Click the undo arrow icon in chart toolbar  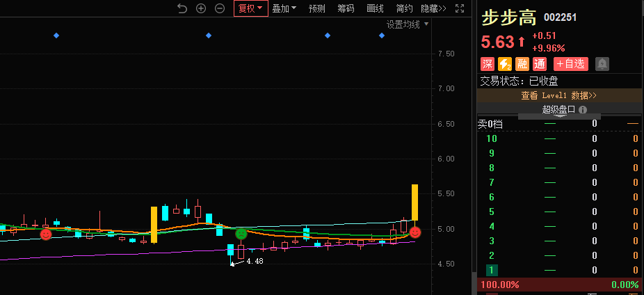click(x=182, y=8)
